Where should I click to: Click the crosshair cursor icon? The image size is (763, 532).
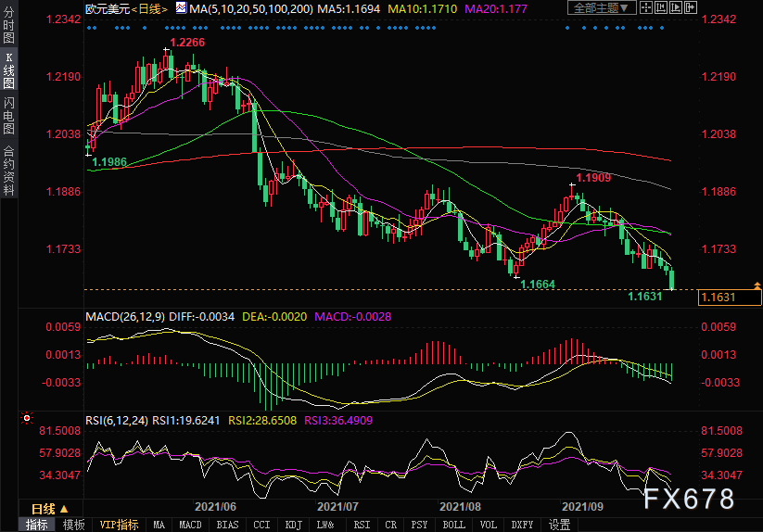click(646, 7)
